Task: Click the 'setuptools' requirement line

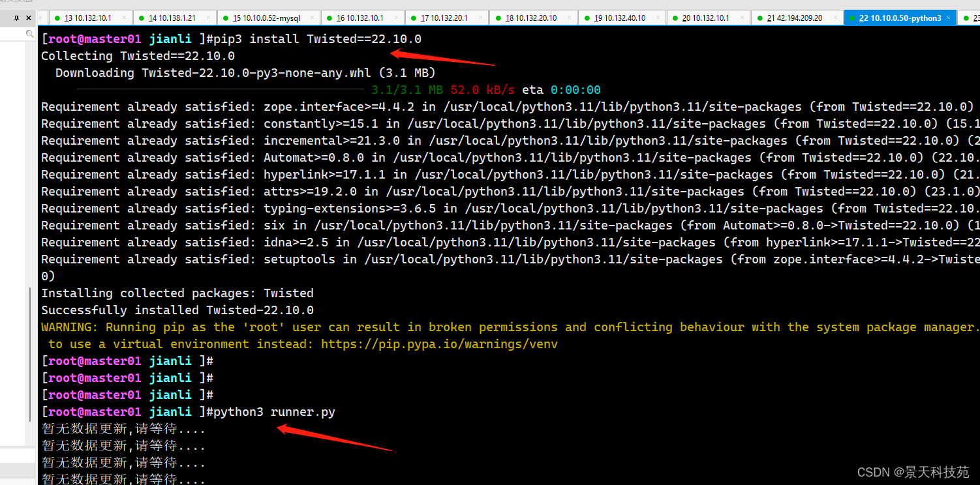Action: point(510,259)
